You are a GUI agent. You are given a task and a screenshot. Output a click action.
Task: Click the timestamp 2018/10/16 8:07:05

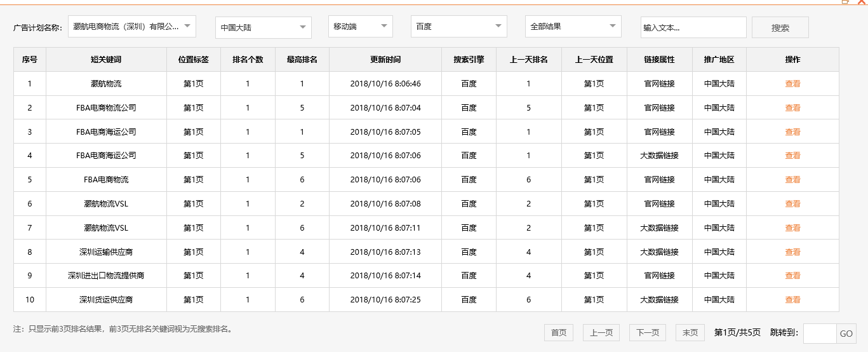coord(385,132)
